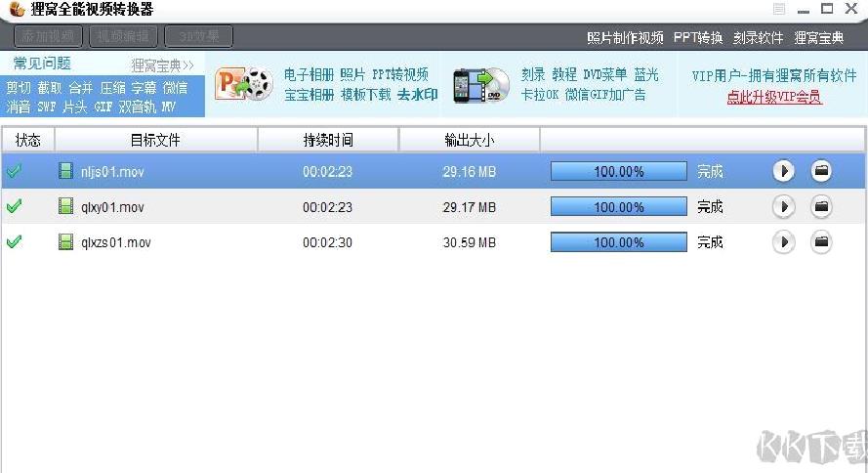Click the PowerPoint film reel icon

click(244, 84)
